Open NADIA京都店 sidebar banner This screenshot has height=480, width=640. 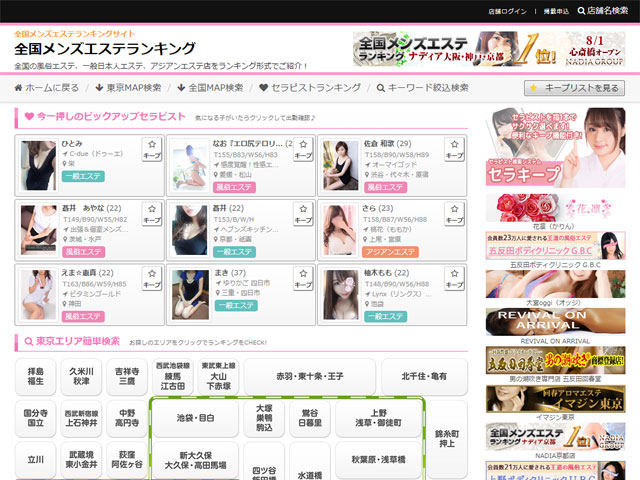(x=555, y=436)
